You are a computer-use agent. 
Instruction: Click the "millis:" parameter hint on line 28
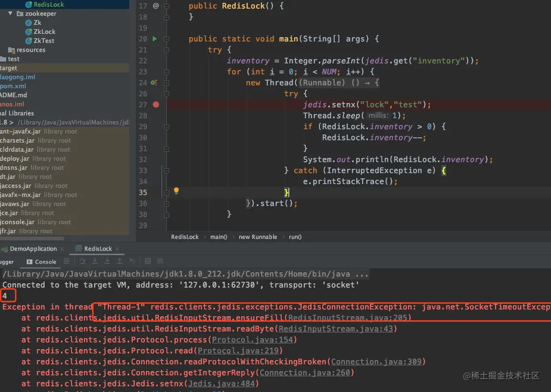[378, 115]
